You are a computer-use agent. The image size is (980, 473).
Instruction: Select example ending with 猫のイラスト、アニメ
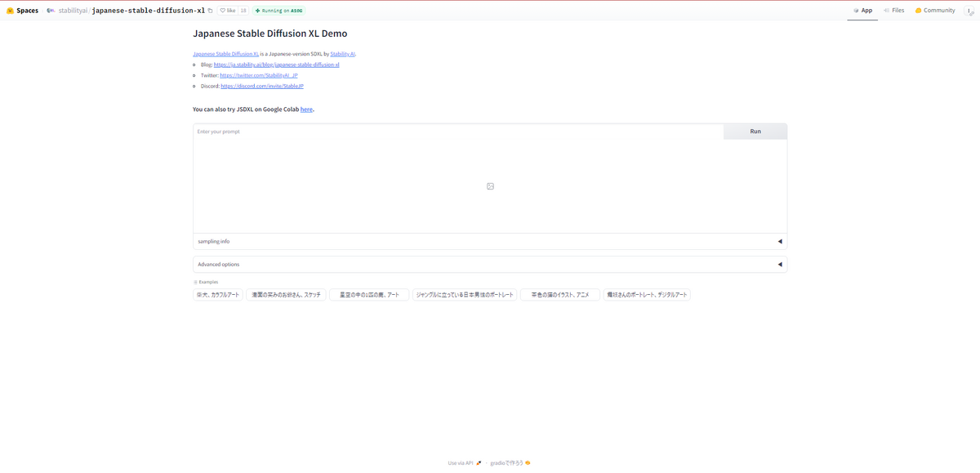pyautogui.click(x=560, y=295)
